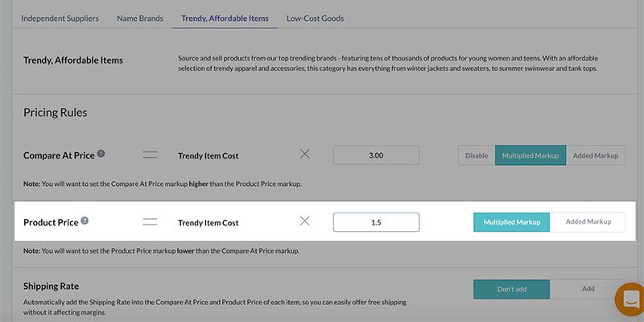The image size is (644, 322).
Task: Switch to the Name Brands tab
Action: click(x=139, y=18)
